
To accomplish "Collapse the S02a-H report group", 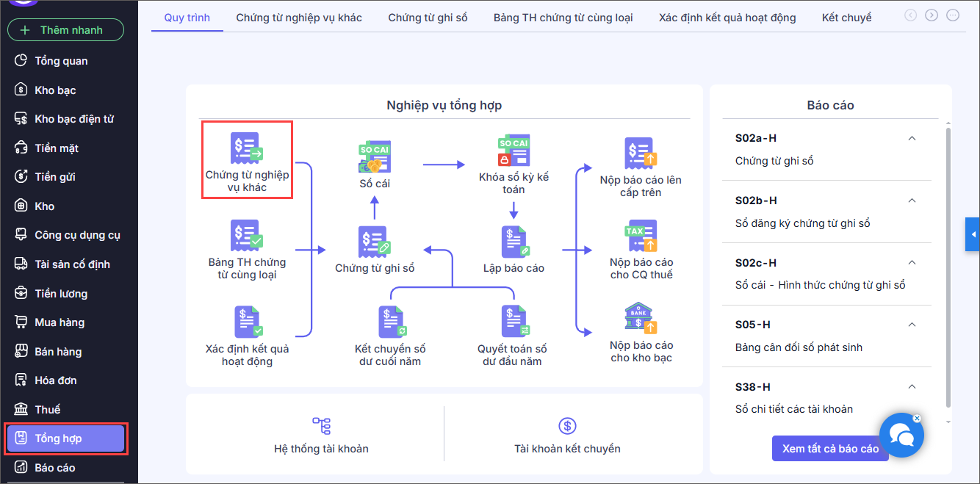I will coord(912,138).
